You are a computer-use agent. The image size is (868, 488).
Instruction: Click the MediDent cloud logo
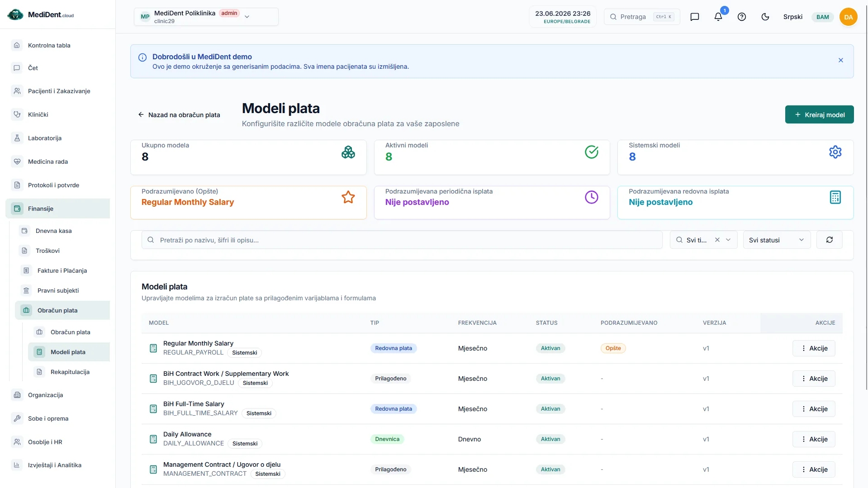(x=41, y=15)
